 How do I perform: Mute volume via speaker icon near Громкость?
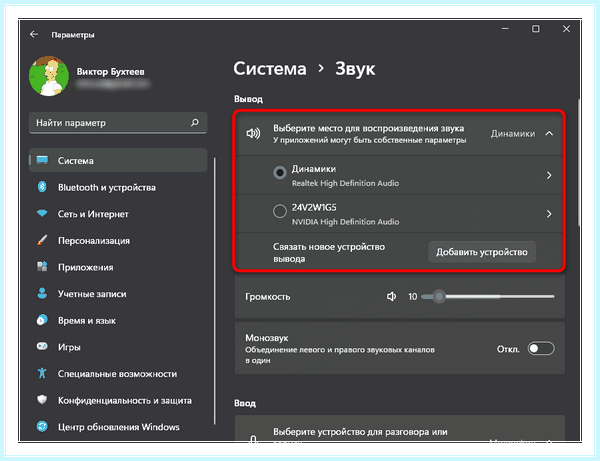(391, 296)
